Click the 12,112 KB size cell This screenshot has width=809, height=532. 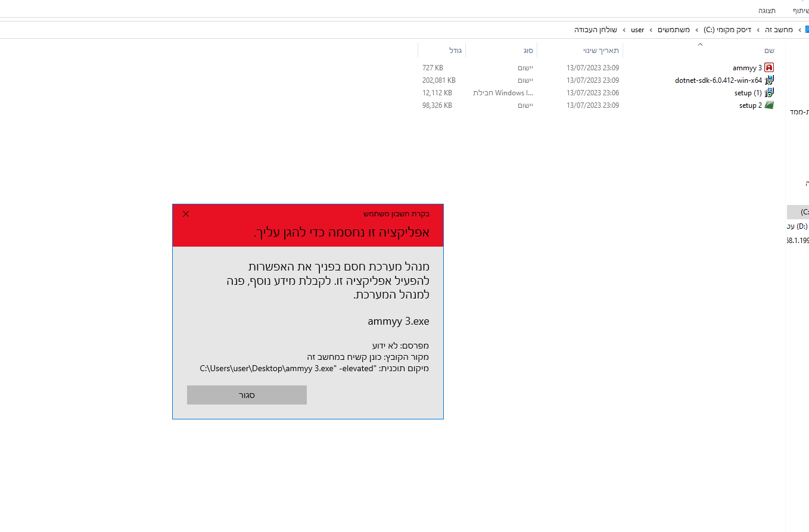[x=437, y=93]
